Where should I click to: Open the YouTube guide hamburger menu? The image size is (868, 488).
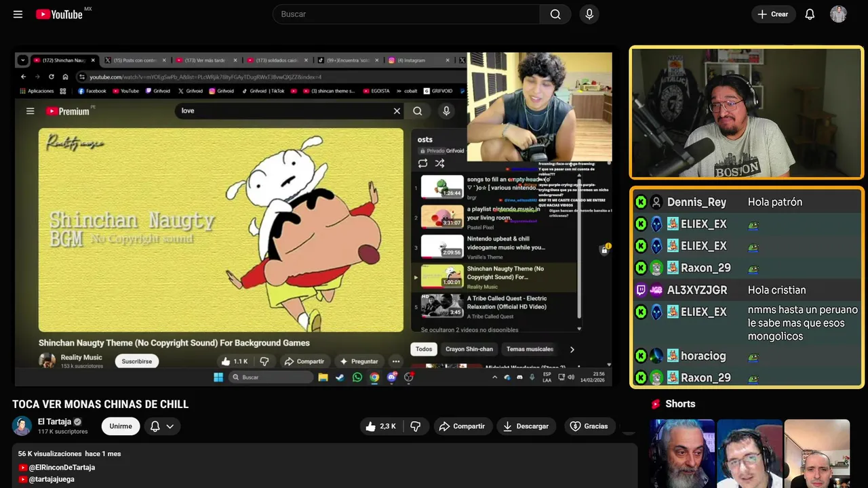pyautogui.click(x=18, y=14)
